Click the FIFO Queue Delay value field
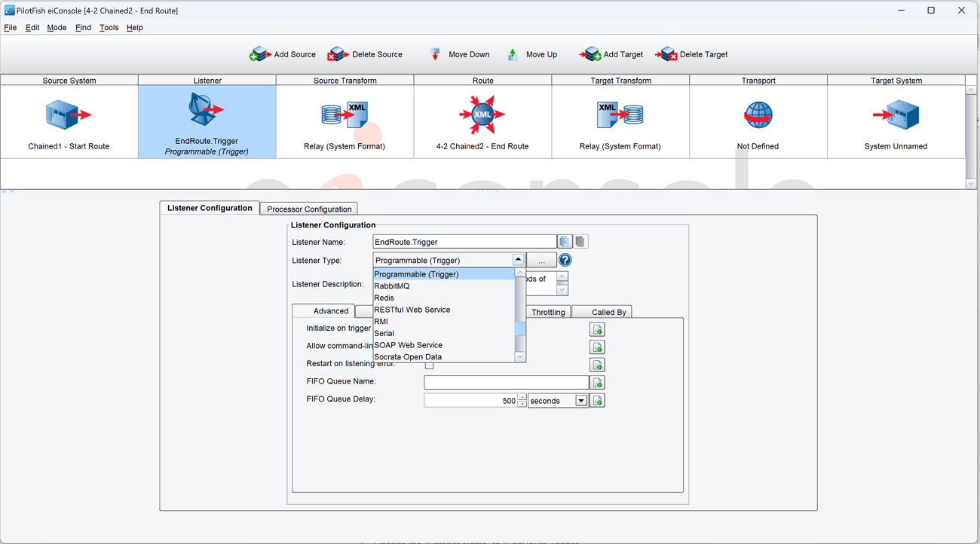Viewport: 980px width, 544px height. (470, 401)
